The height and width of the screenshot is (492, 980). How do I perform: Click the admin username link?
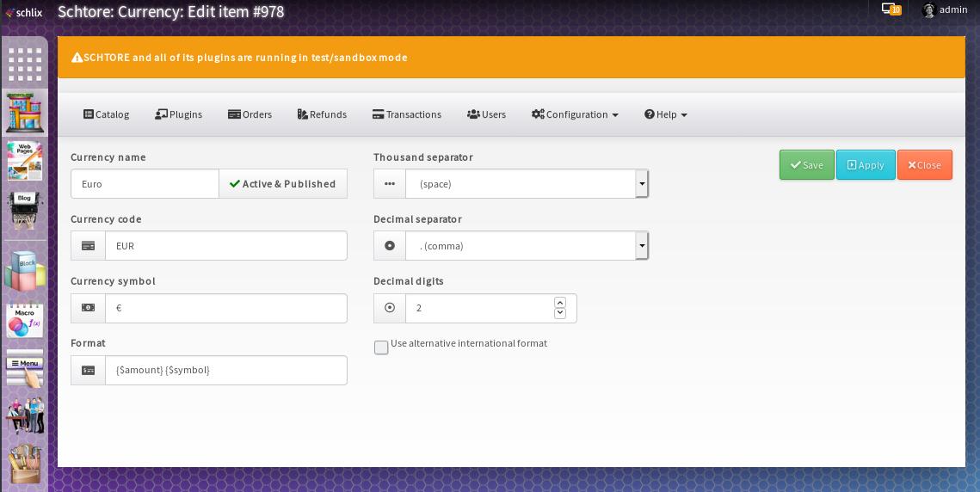[953, 9]
